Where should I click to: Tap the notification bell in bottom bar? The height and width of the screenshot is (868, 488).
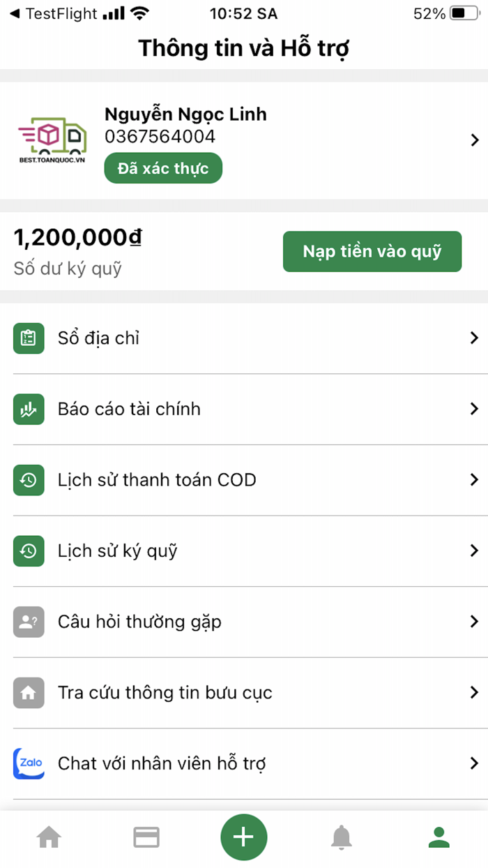point(341,837)
